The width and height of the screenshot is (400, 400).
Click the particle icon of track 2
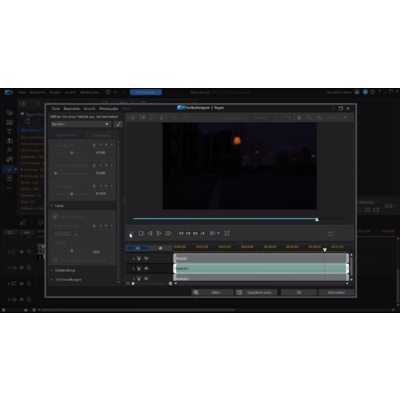coord(139,268)
